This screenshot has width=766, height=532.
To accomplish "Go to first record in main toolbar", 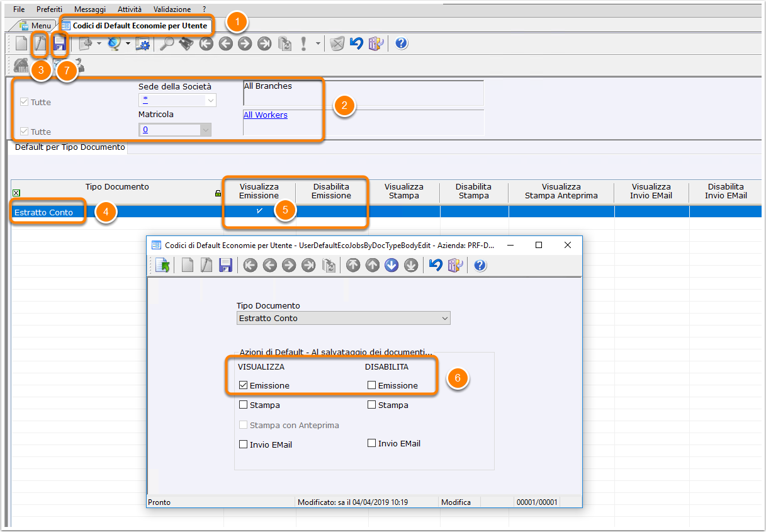I will pos(206,43).
